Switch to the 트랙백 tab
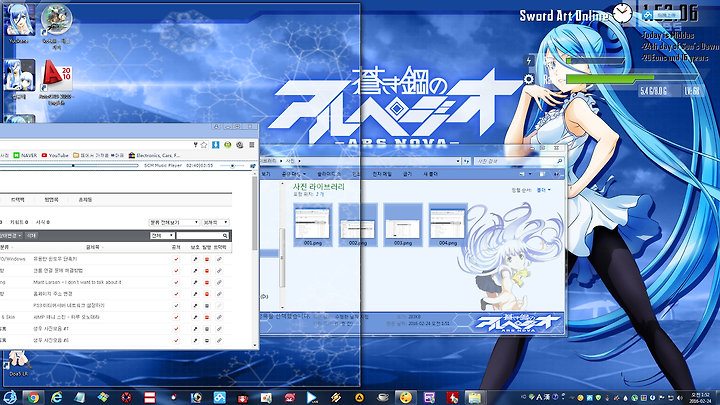720x405 pixels. (17, 200)
